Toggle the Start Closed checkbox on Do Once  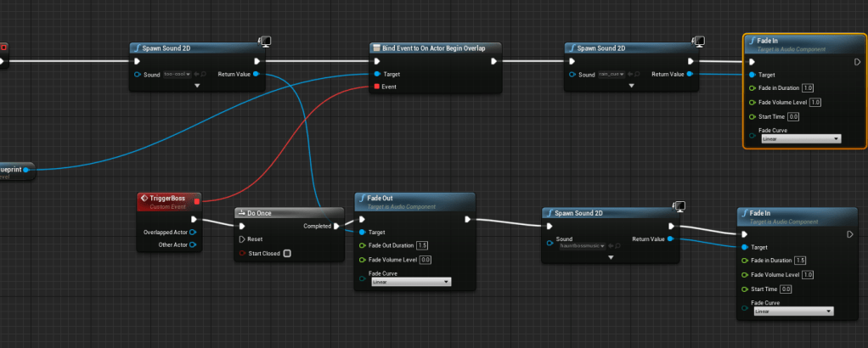[x=287, y=253]
